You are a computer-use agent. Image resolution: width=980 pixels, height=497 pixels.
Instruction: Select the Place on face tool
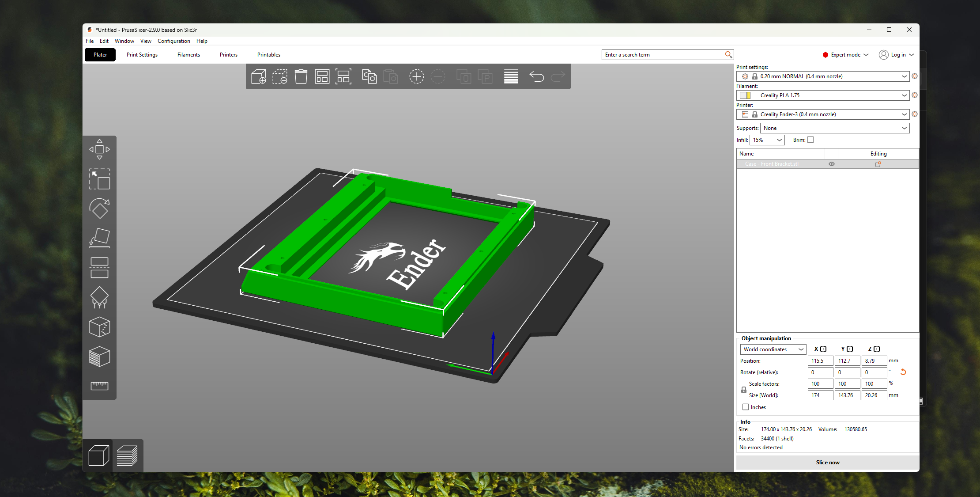pos(99,238)
